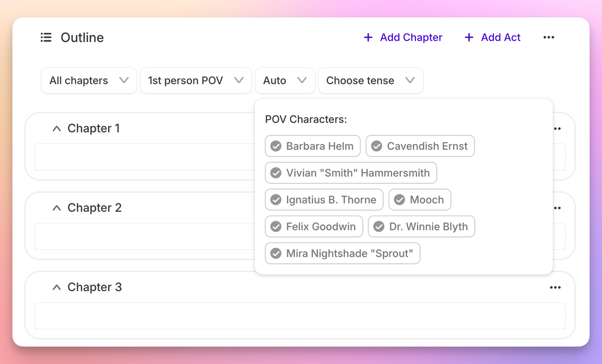Deselect Barbara Helm as POV character

pos(312,146)
